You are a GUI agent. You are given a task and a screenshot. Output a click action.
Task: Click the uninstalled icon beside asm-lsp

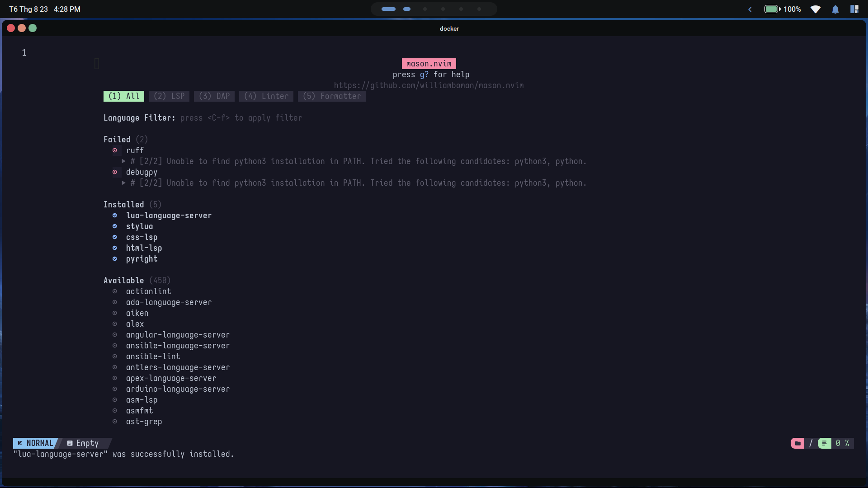click(x=115, y=400)
